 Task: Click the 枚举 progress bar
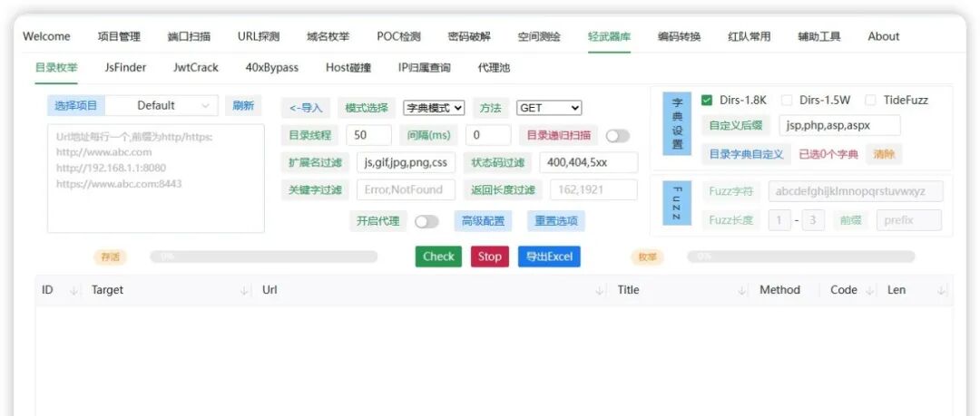[x=800, y=256]
